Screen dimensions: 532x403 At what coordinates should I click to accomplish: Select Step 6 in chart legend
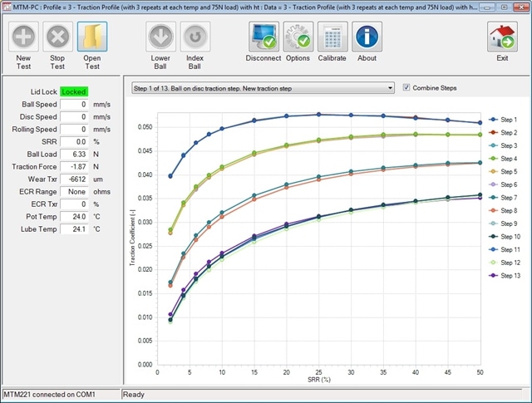[x=503, y=184]
